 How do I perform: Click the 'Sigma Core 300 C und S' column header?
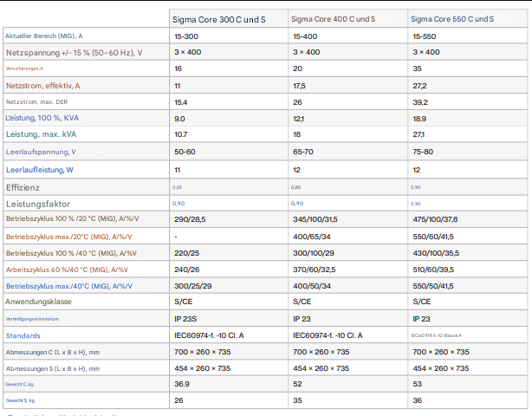[x=219, y=20]
